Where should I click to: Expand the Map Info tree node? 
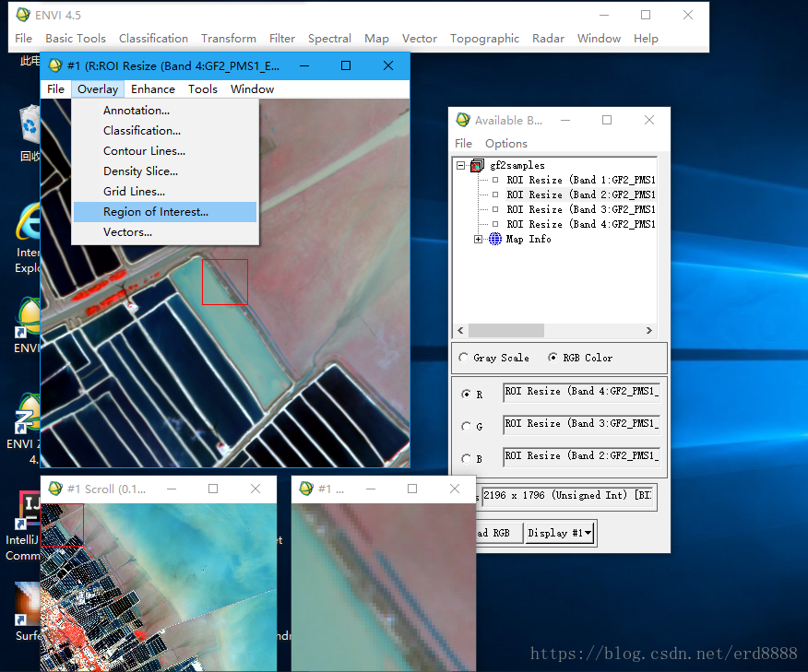(478, 239)
